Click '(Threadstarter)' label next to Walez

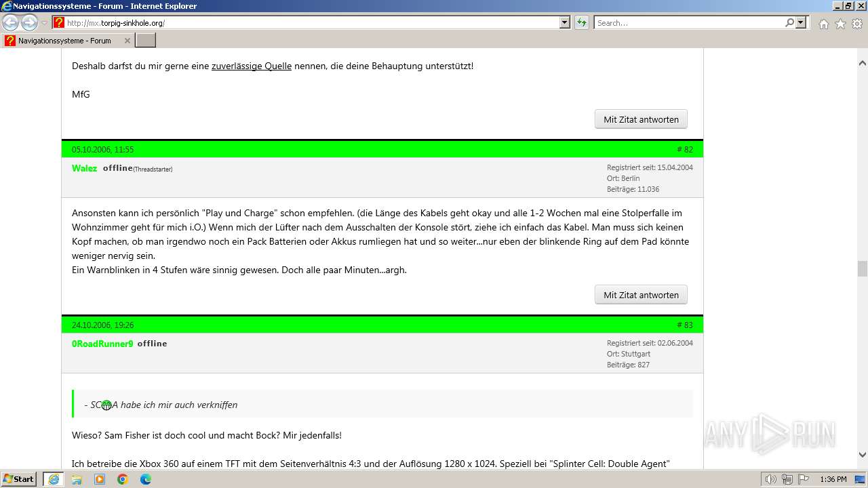pyautogui.click(x=153, y=169)
